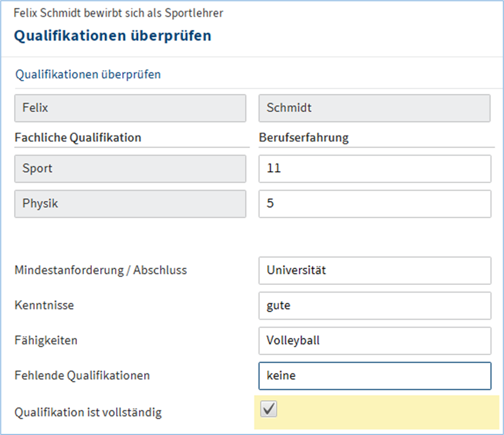Click the Fehlende Qualifikationen field with keine
Image resolution: width=504 pixels, height=435 pixels.
(x=374, y=375)
